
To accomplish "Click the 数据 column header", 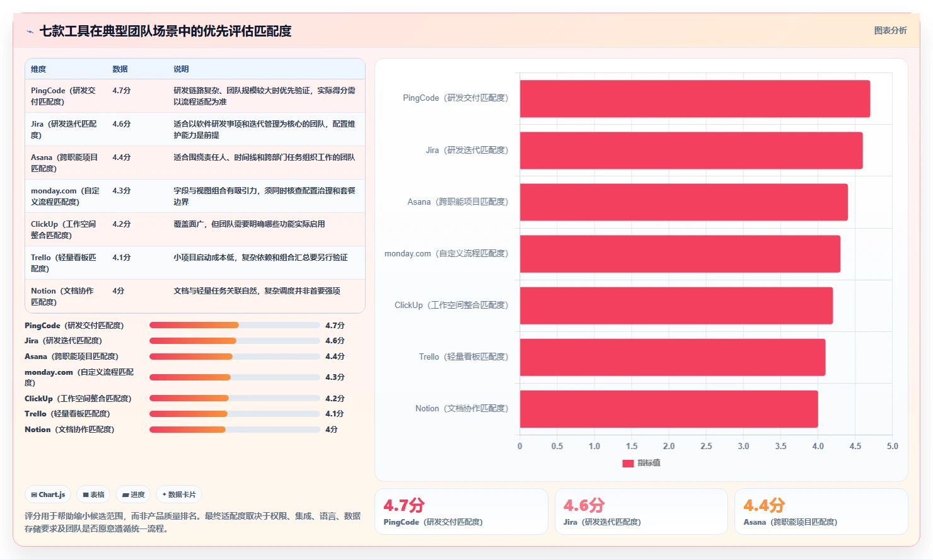I will [x=120, y=69].
